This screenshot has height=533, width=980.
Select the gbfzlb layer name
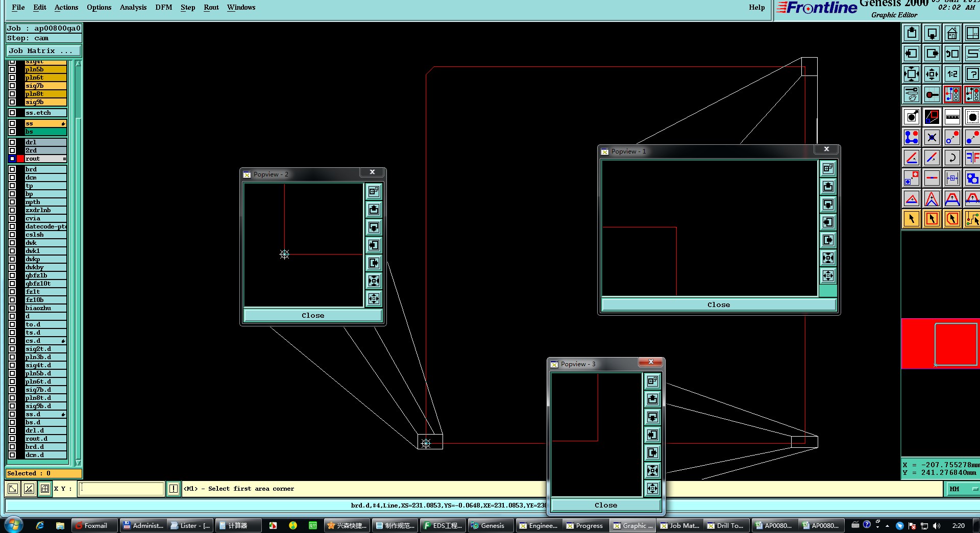tap(45, 275)
